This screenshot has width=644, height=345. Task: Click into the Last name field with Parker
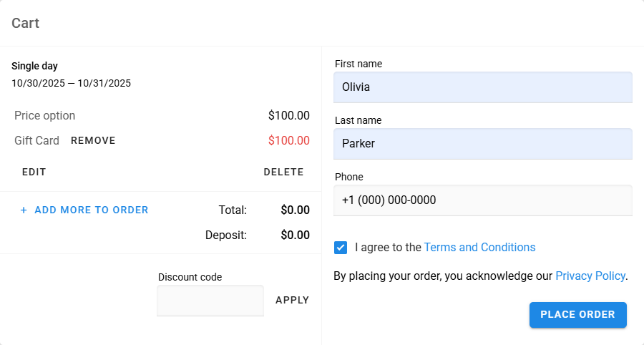coord(482,144)
